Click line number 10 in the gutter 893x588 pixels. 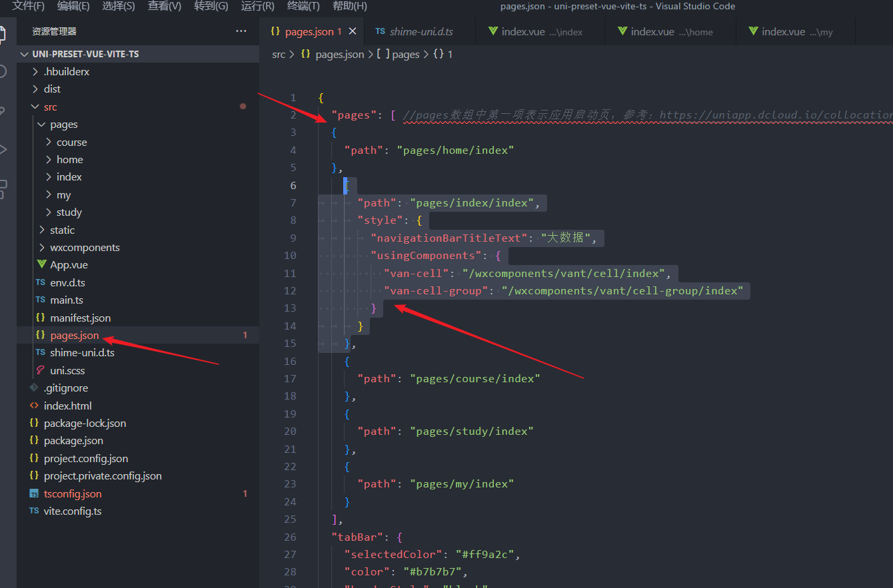pos(290,256)
